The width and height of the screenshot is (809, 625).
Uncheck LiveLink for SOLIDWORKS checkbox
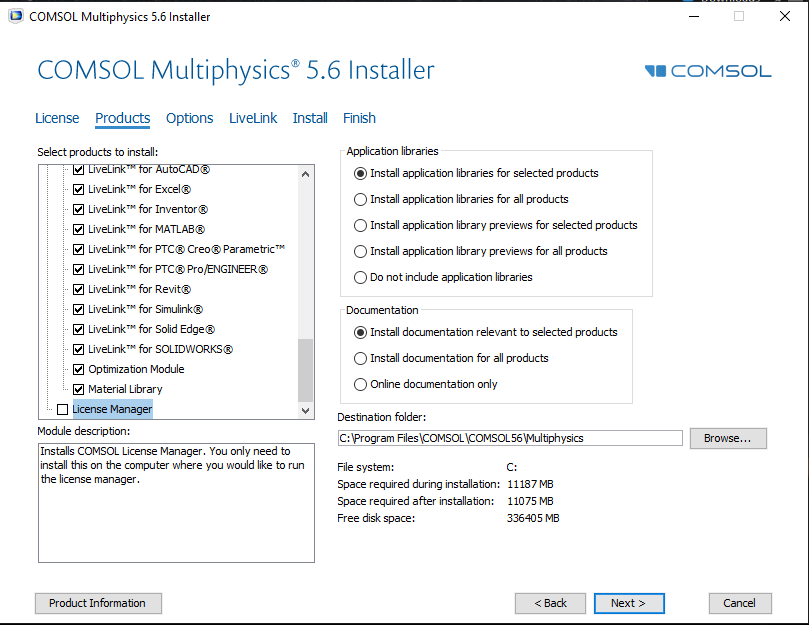coord(79,349)
